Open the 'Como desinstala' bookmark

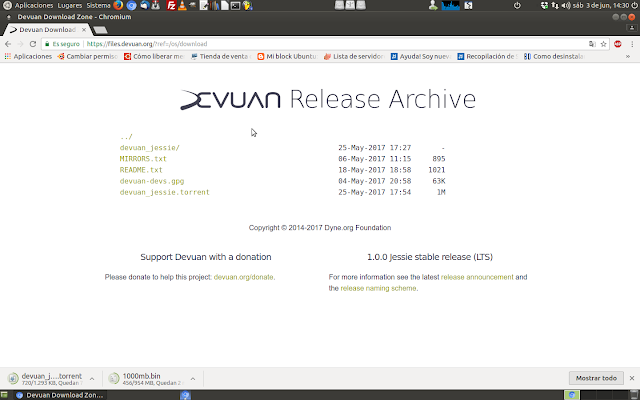click(554, 56)
